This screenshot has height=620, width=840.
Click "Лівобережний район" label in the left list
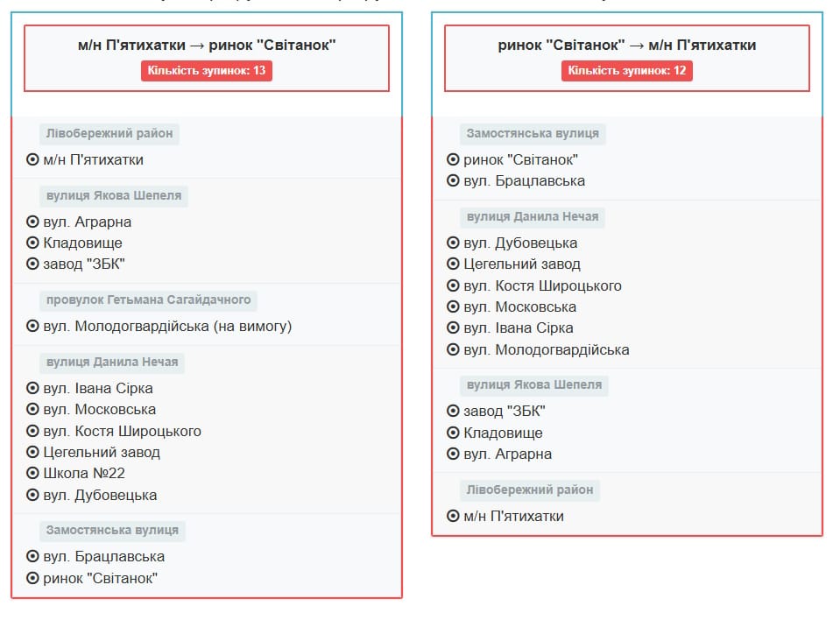(109, 134)
